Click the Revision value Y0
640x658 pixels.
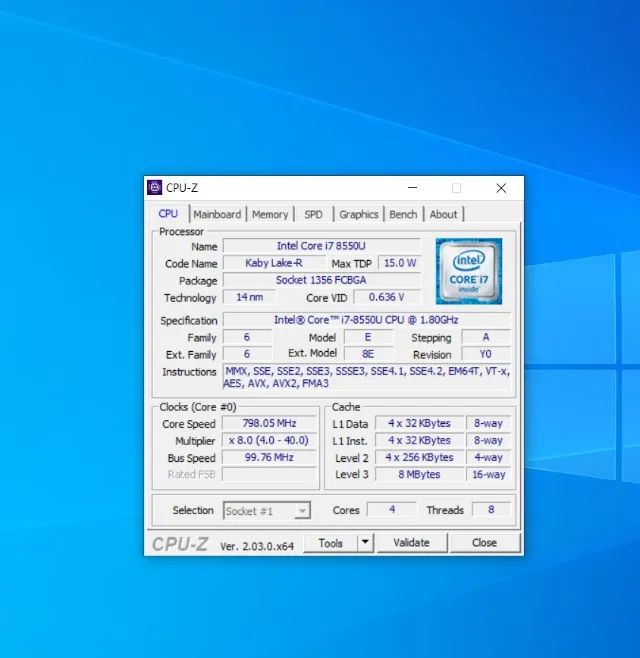486,354
